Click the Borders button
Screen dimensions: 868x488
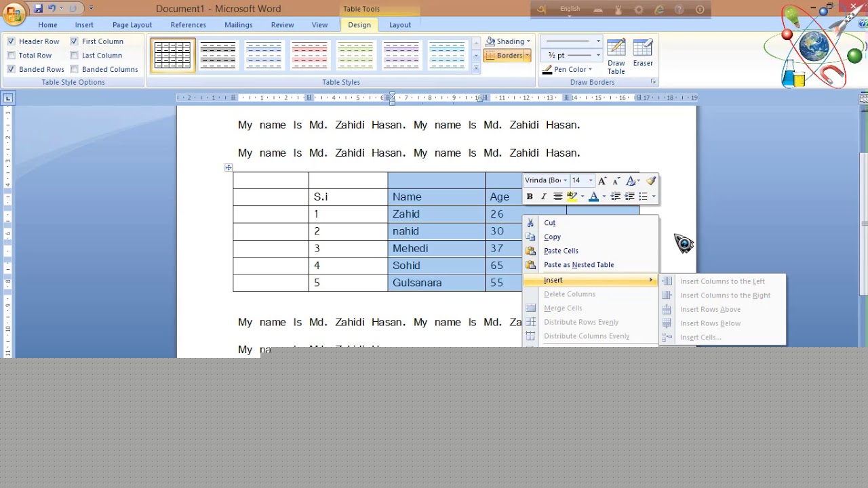503,56
